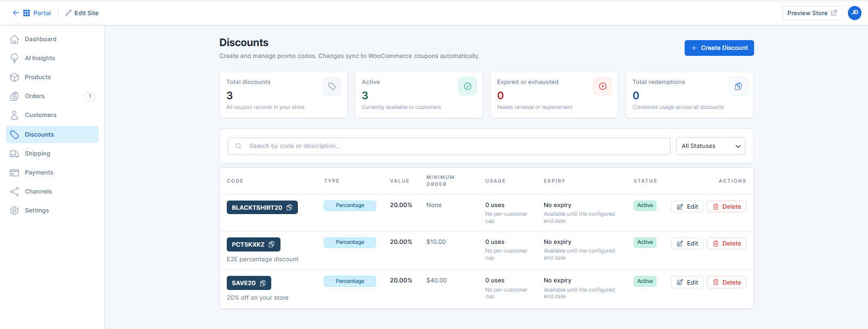
Task: Edit the BLACKTSHIRT20 discount
Action: coord(687,207)
